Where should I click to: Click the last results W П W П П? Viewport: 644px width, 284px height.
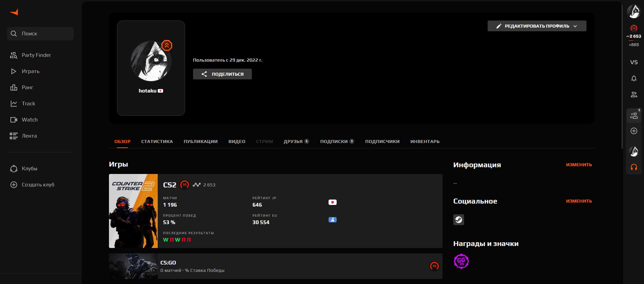177,240
